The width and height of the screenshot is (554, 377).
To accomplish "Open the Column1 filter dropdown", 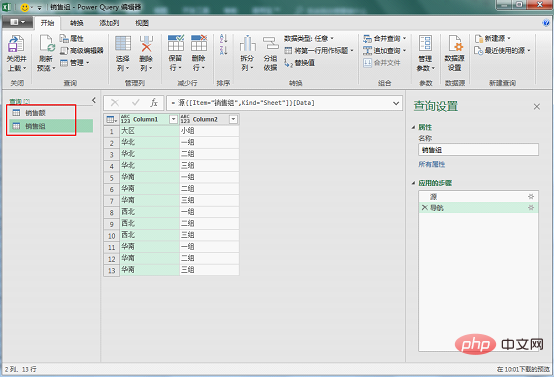I will click(173, 119).
